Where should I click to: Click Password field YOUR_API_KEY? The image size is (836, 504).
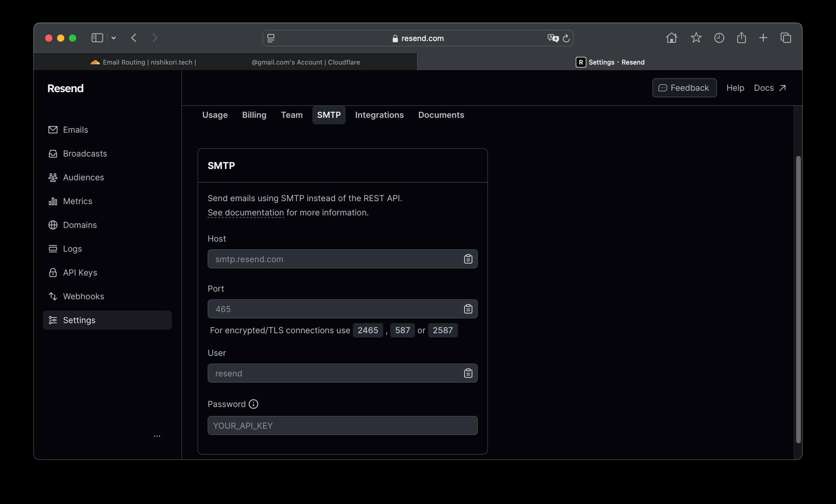coord(343,426)
